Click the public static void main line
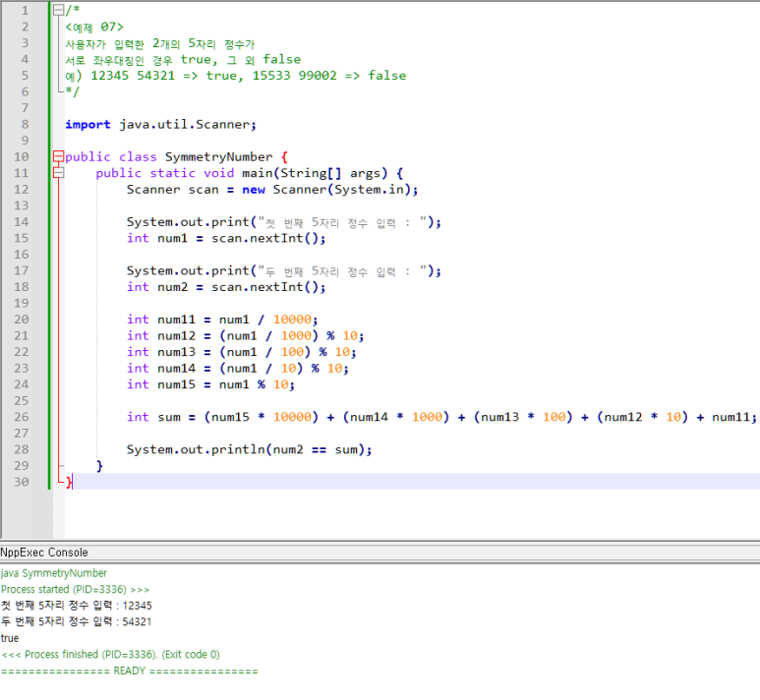This screenshot has width=760, height=700. (x=249, y=173)
